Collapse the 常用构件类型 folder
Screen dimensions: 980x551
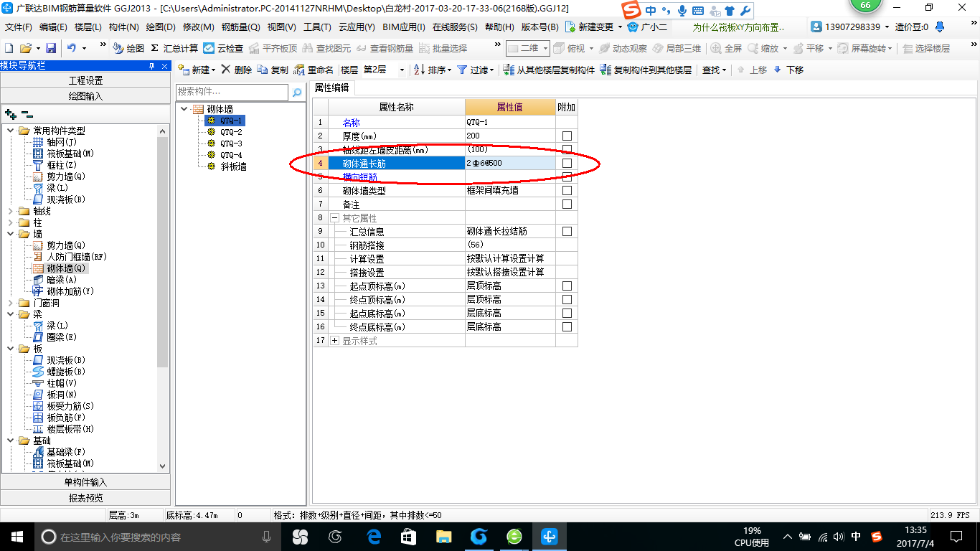click(10, 131)
